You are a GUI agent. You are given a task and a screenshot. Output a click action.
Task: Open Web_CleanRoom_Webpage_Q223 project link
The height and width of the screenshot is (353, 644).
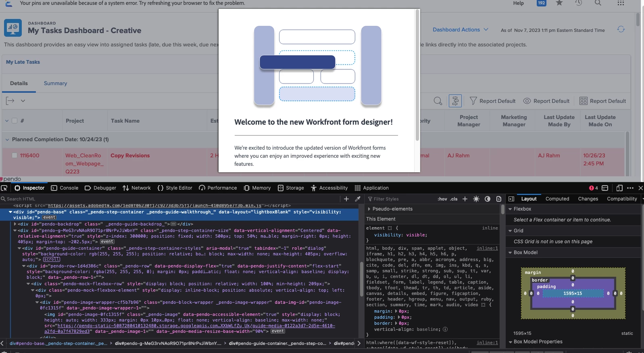[85, 163]
